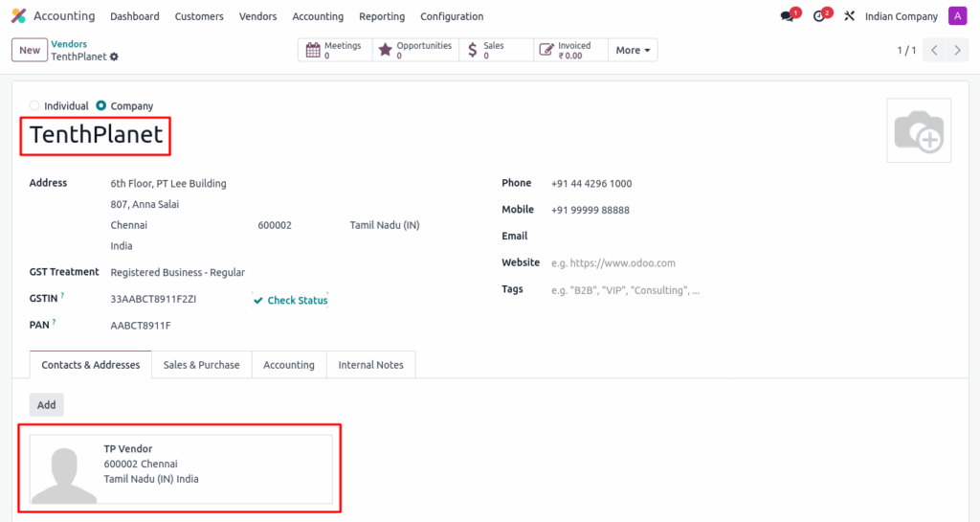Open the Configuration menu
This screenshot has height=522, width=980.
tap(452, 17)
